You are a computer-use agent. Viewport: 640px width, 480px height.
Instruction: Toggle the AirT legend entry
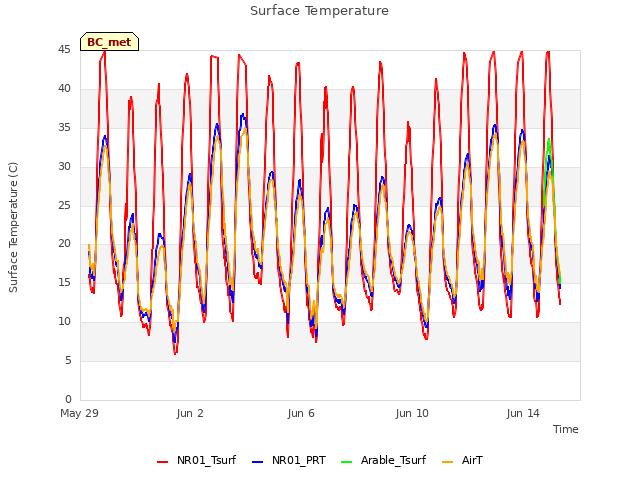(462, 460)
